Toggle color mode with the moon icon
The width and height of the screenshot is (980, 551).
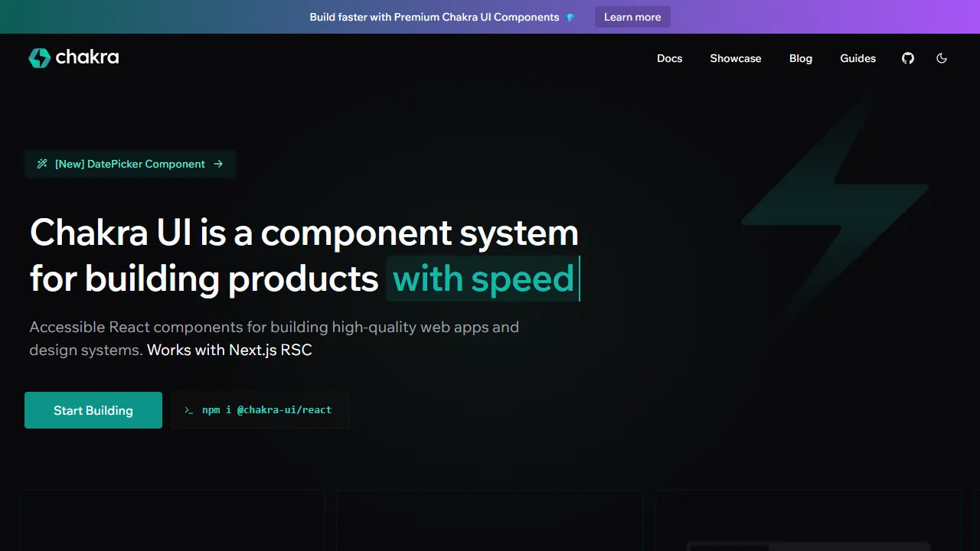pyautogui.click(x=942, y=58)
